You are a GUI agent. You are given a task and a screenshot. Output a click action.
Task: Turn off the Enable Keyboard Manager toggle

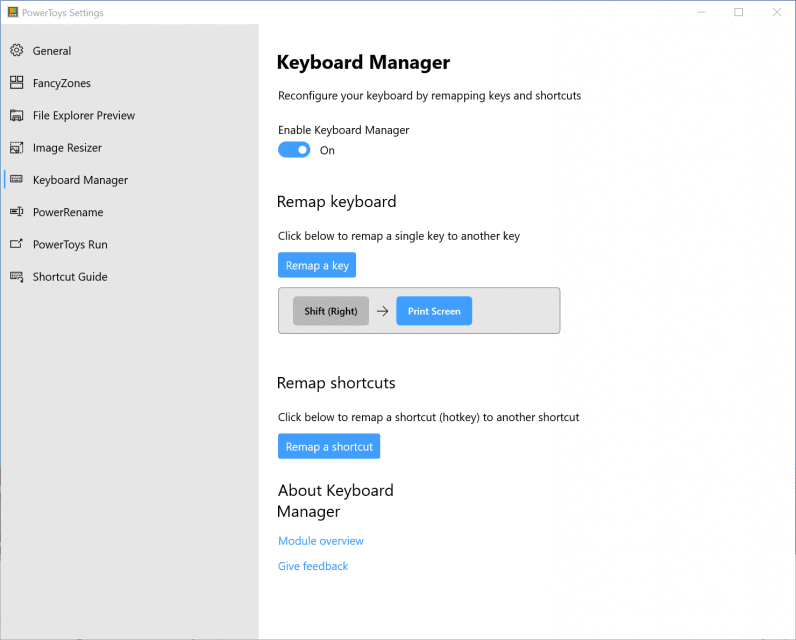[294, 150]
